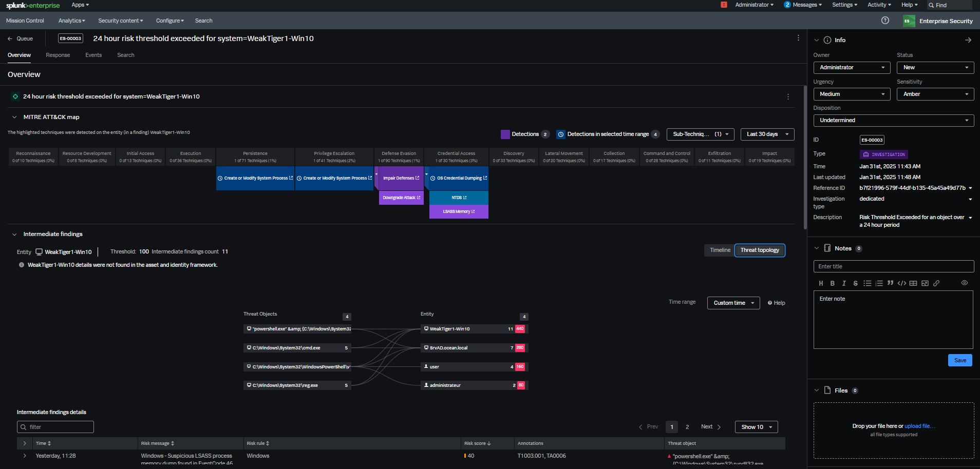Insert hyperlink in note editor
This screenshot has height=469, width=980.
pos(936,283)
